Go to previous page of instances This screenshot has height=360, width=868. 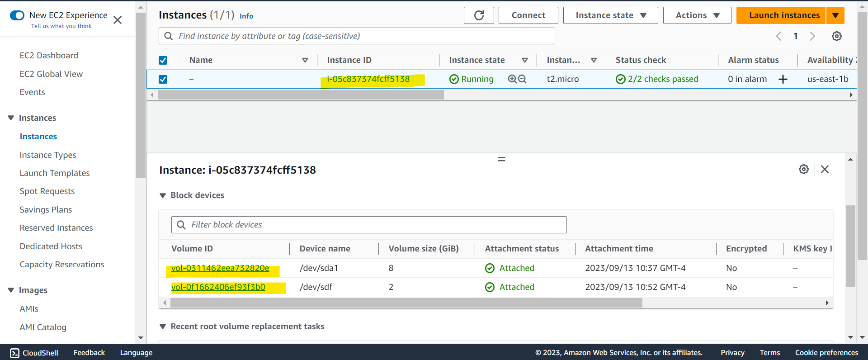tap(778, 36)
